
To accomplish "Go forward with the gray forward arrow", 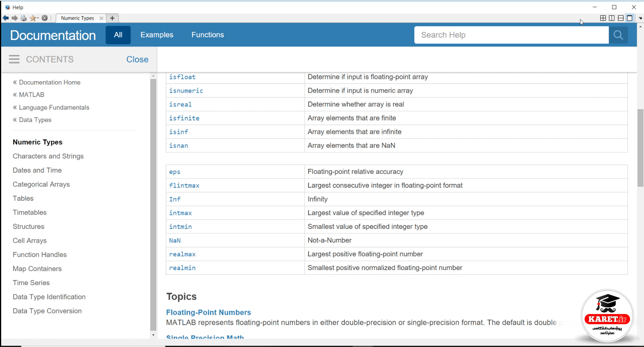I will 15,18.
